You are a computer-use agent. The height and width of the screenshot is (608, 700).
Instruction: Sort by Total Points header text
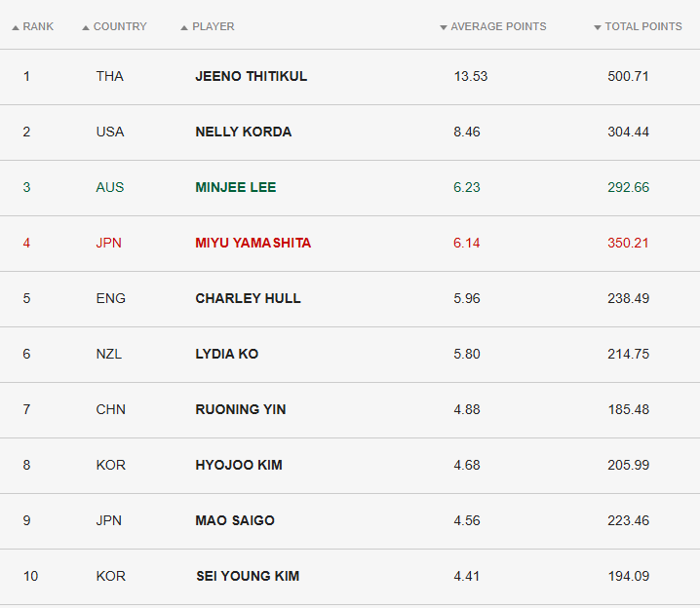(643, 26)
